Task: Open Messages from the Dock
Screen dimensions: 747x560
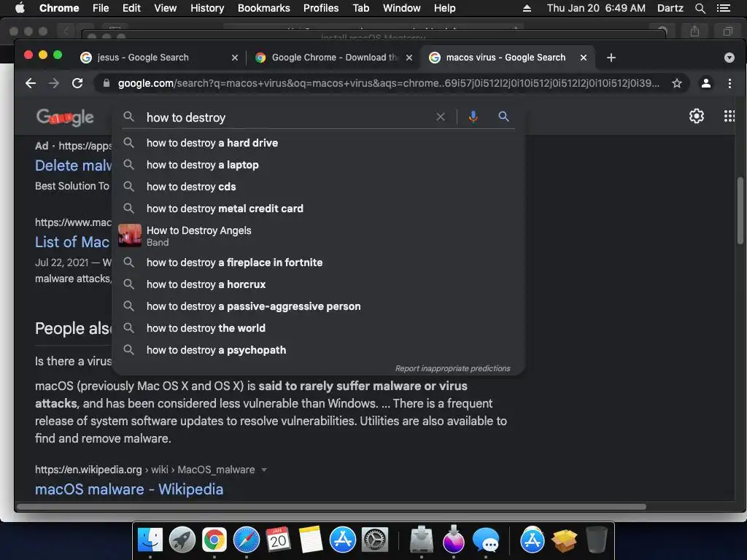Action: [485, 540]
